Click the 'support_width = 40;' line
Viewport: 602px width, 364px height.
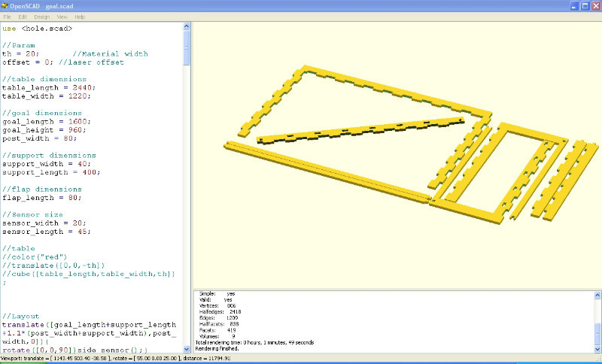click(x=47, y=164)
